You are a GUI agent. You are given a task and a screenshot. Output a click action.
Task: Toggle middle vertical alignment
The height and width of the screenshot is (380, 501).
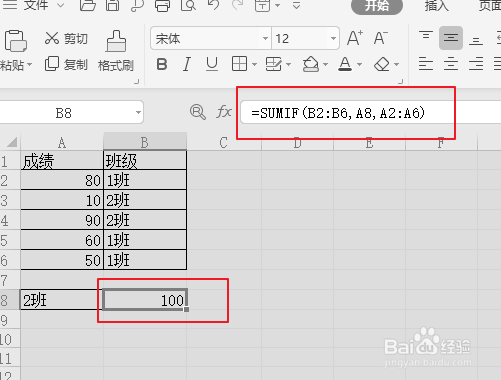click(451, 38)
